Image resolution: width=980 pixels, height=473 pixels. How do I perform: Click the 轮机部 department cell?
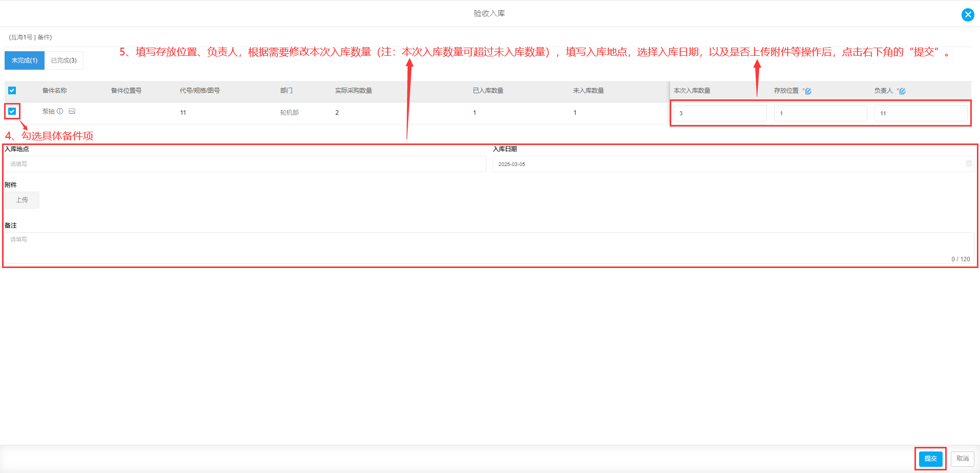point(289,113)
